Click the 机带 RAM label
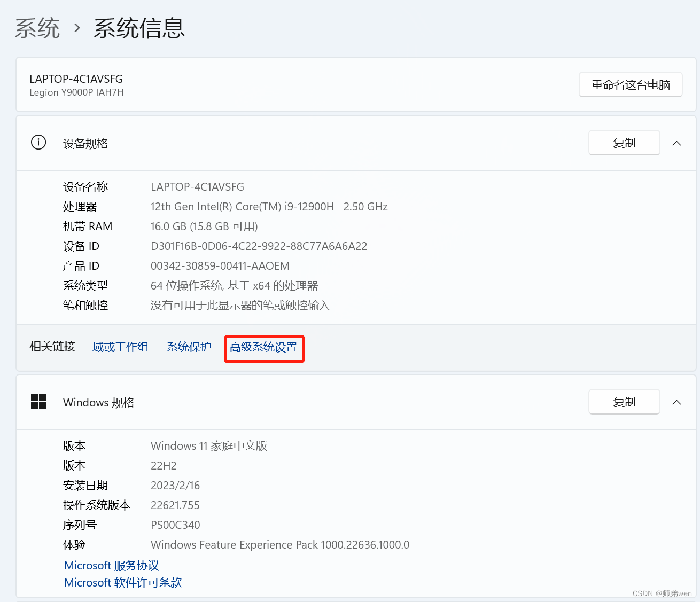 pyautogui.click(x=88, y=226)
